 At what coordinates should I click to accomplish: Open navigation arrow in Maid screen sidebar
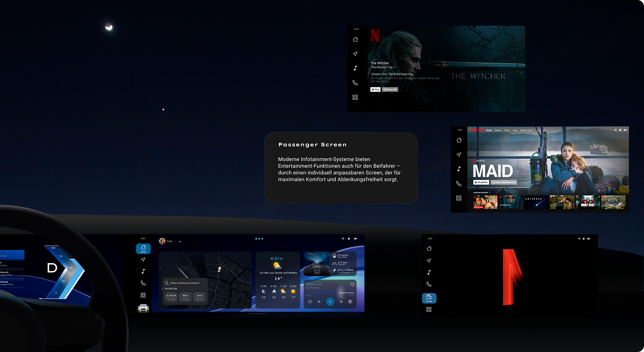(459, 155)
